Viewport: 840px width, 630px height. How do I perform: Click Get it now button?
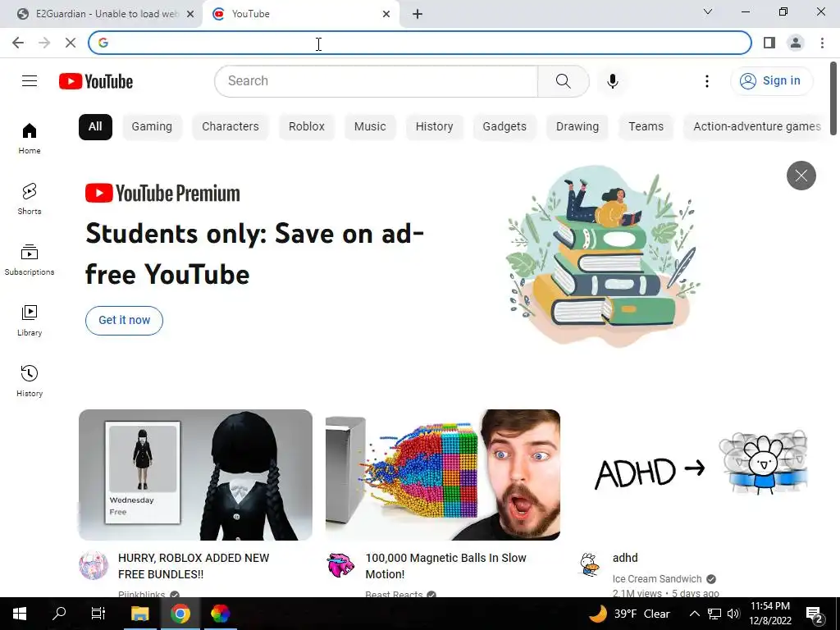125,321
